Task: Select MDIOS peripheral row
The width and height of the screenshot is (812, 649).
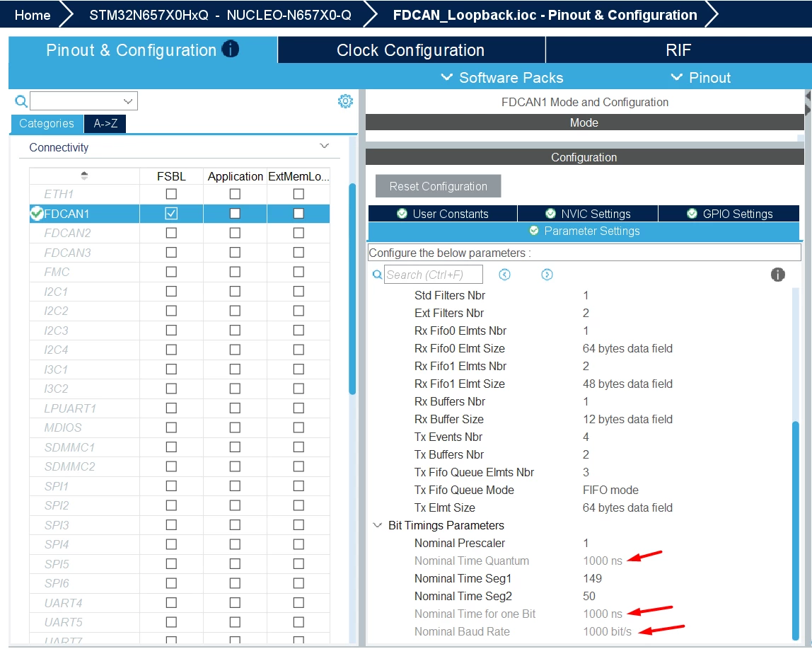Action: tap(63, 427)
